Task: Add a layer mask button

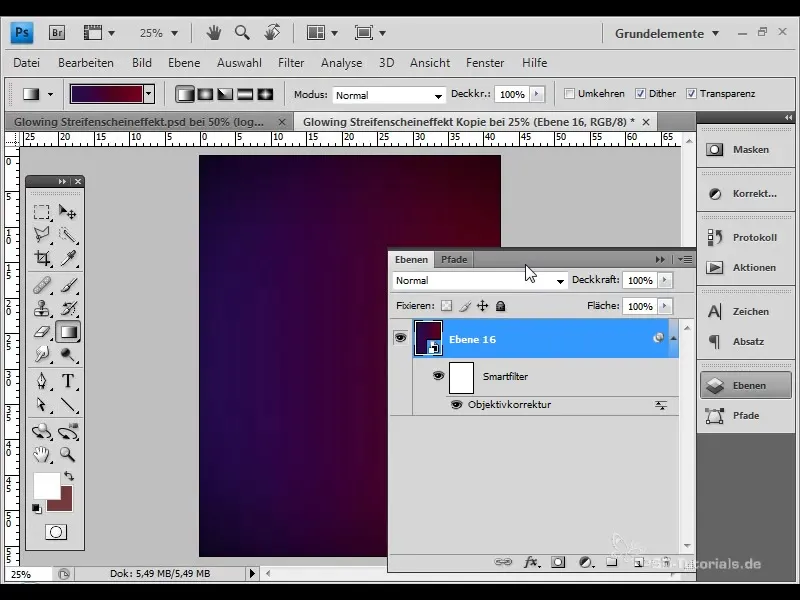Action: [x=558, y=562]
